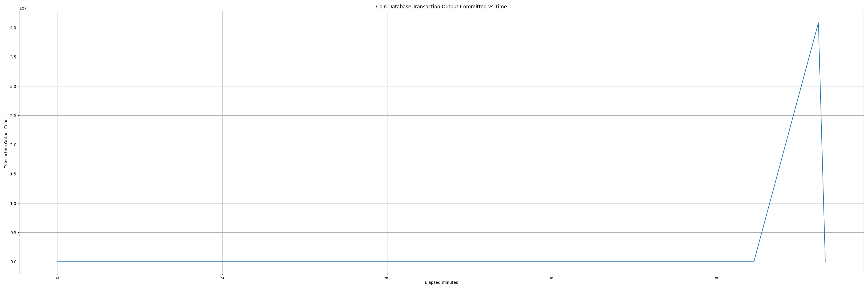Click the y-axis tick label 4.0
This screenshot has height=289, width=868.
click(x=13, y=28)
